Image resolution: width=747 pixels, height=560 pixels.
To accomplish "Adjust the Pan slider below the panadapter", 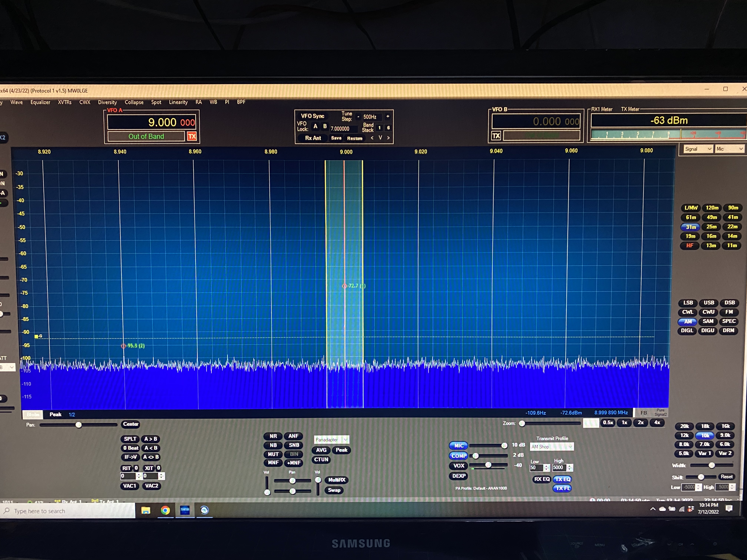I will (x=78, y=425).
